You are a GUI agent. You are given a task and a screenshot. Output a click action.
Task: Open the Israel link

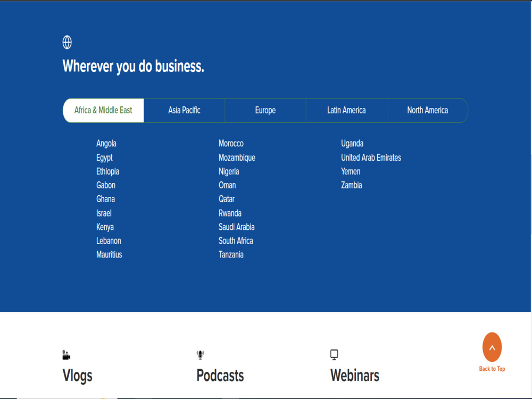[104, 213]
